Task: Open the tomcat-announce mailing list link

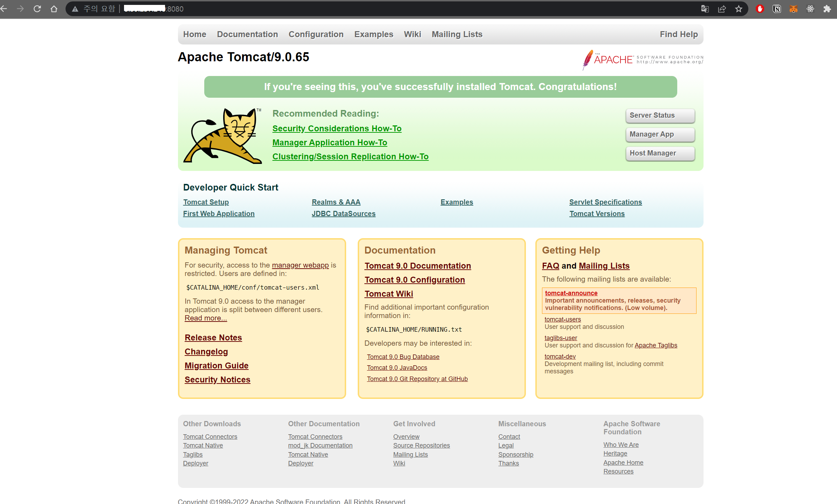Action: (571, 293)
